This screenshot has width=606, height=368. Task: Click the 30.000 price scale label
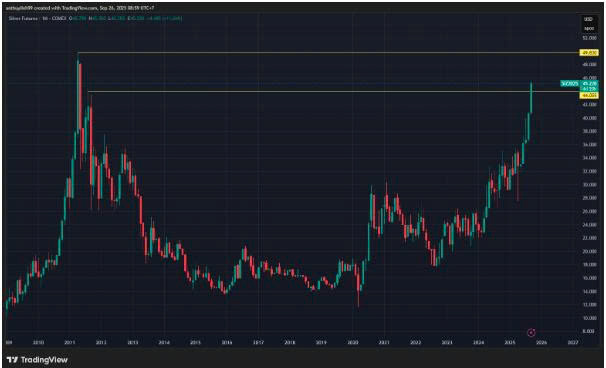click(x=589, y=184)
